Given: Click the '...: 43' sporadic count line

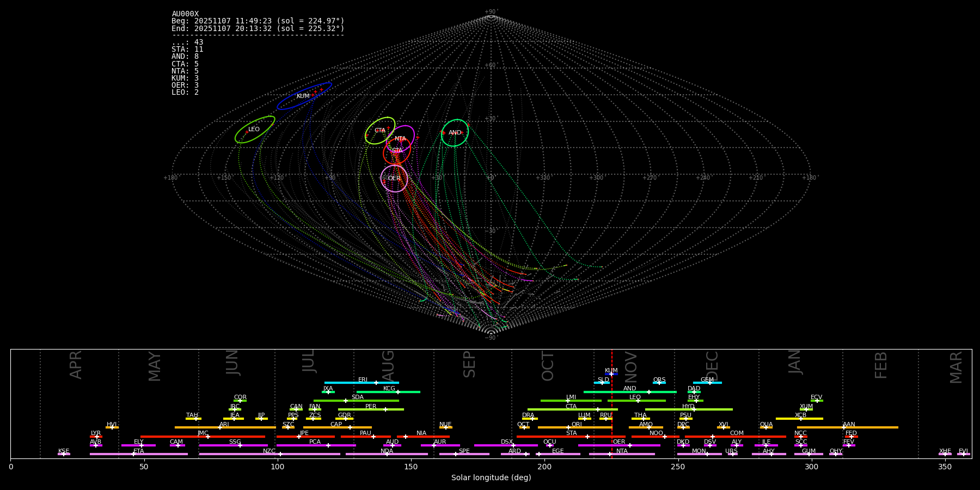Looking at the screenshot, I should [187, 42].
